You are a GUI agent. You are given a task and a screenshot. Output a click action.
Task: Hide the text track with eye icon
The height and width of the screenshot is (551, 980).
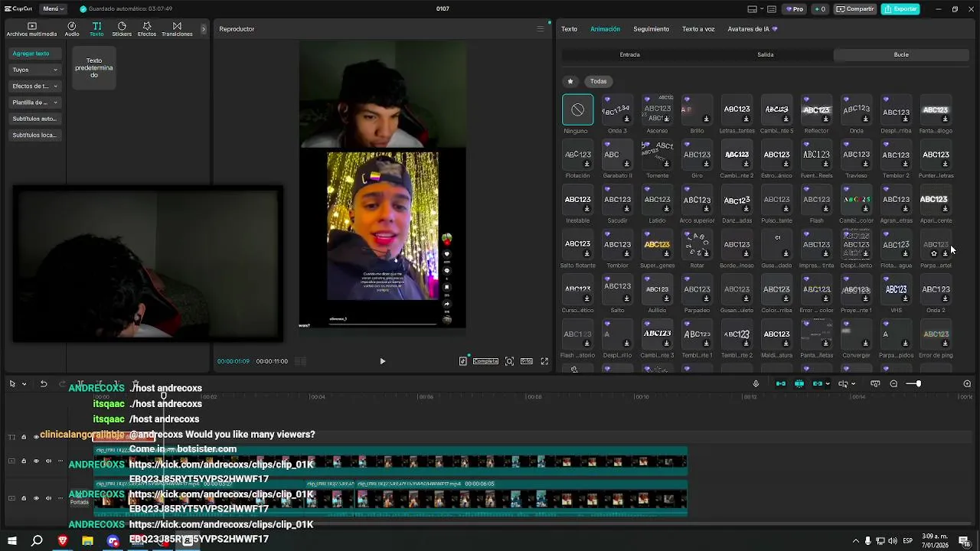(36, 436)
